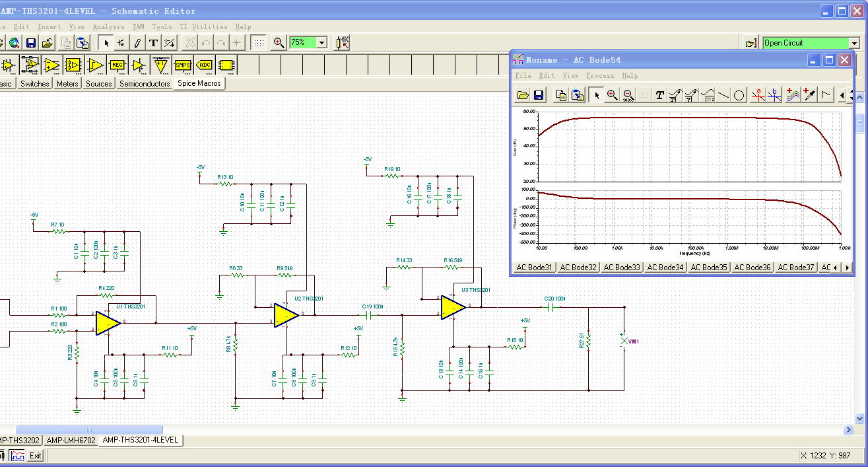Click the Exit button at bottom left

tap(35, 455)
